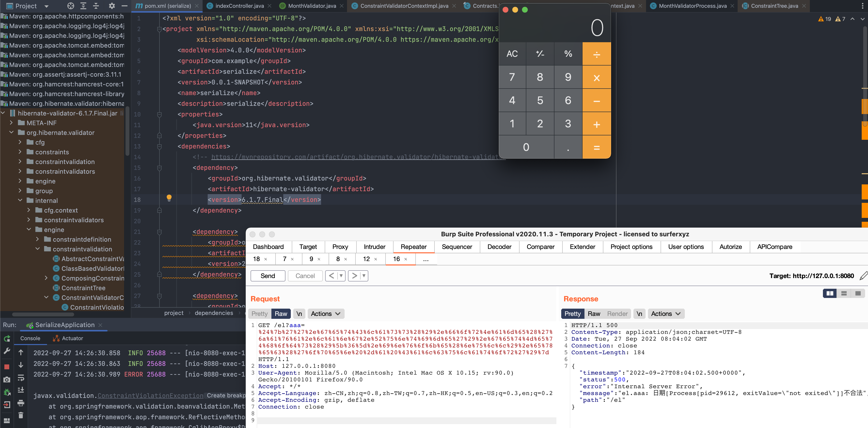Click the camera thread dump icon
868x428 pixels.
point(7,380)
